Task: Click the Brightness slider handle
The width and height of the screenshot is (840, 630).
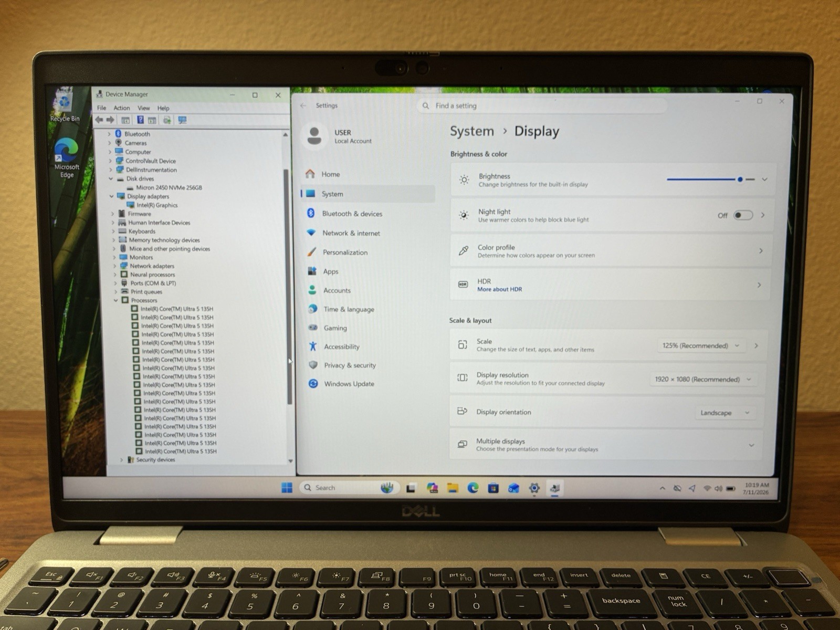Action: [x=740, y=180]
